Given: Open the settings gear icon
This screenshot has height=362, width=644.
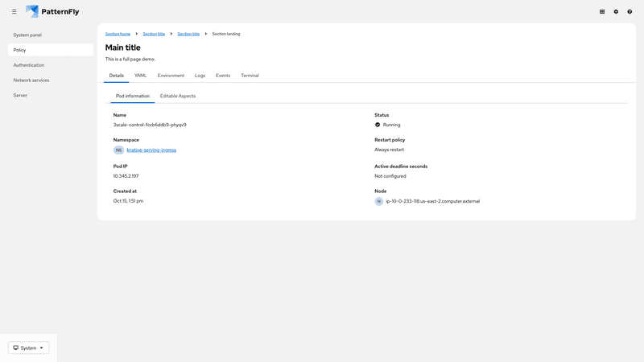Looking at the screenshot, I should (616, 12).
